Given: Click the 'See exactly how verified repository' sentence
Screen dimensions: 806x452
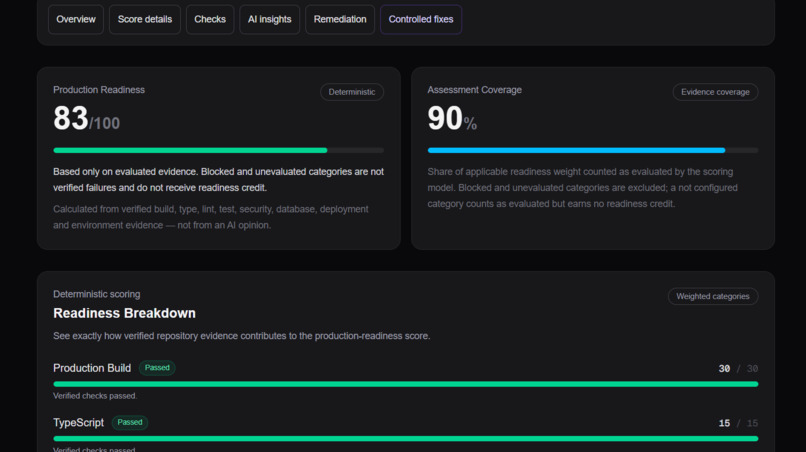Looking at the screenshot, I should click(x=242, y=336).
